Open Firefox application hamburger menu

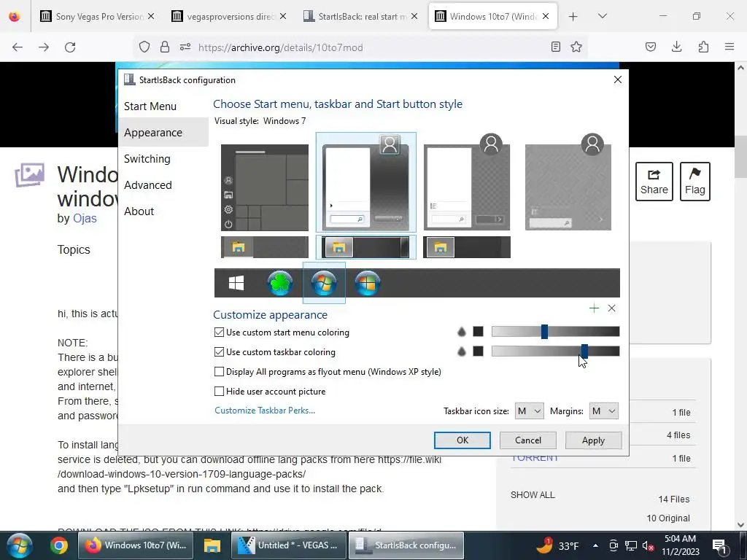[729, 47]
